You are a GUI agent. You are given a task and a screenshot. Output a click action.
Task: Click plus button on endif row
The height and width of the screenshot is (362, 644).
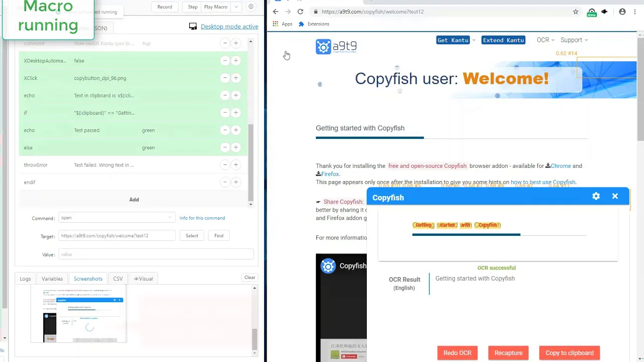click(x=235, y=182)
